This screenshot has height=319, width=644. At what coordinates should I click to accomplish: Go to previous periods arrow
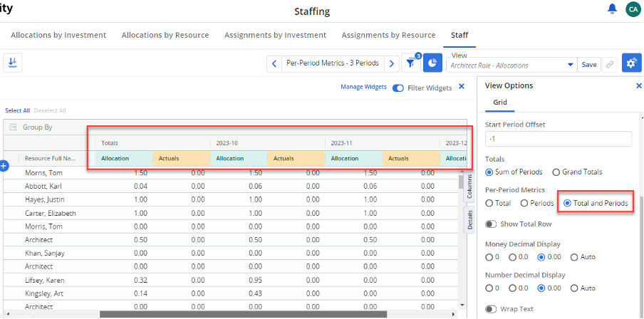[x=274, y=63]
